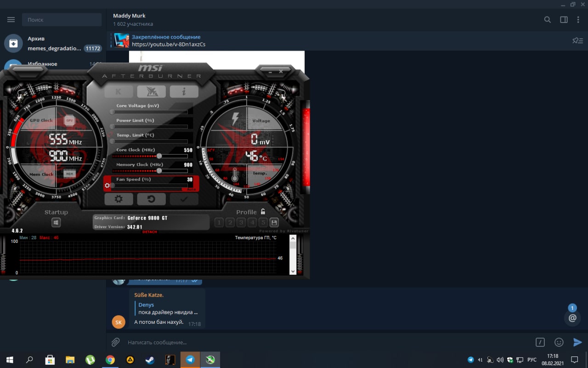The image size is (588, 368).
Task: Click the monitoring graph scroll down arrow
Action: point(293,271)
